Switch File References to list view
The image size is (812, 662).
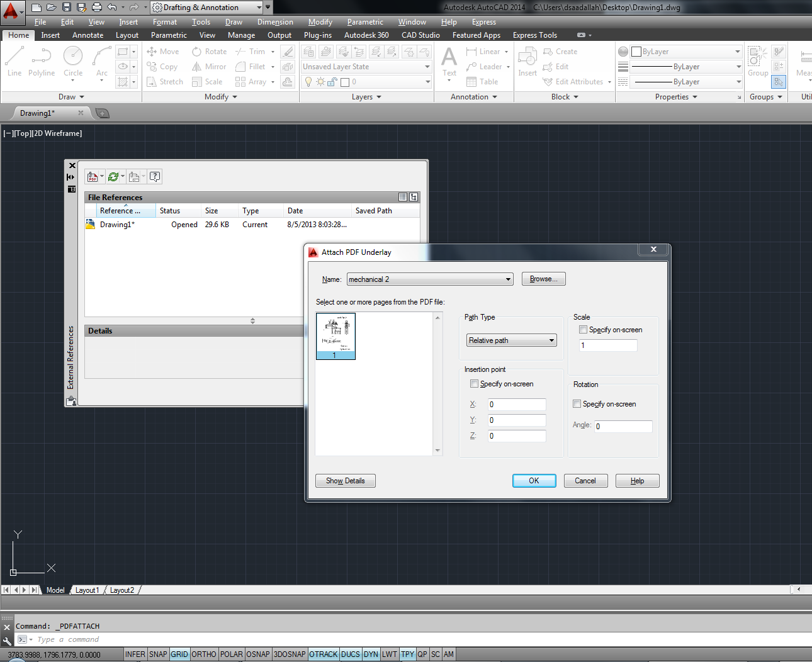point(403,197)
